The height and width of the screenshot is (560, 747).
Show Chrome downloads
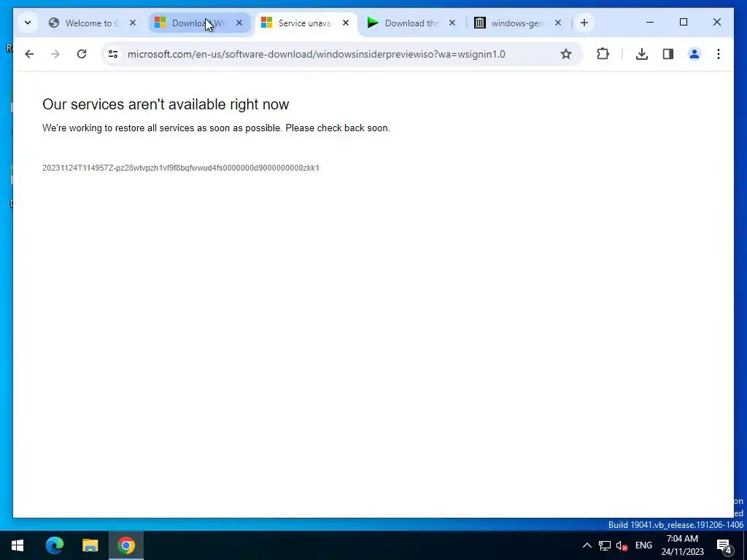coord(642,54)
